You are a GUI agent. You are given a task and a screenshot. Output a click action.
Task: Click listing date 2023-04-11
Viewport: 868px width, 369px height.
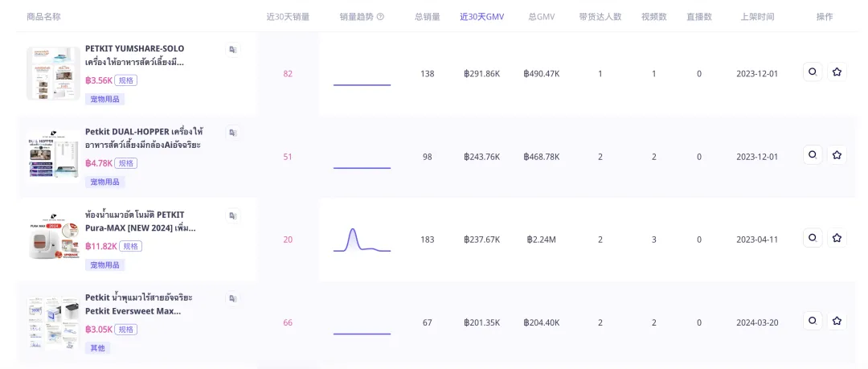(757, 240)
